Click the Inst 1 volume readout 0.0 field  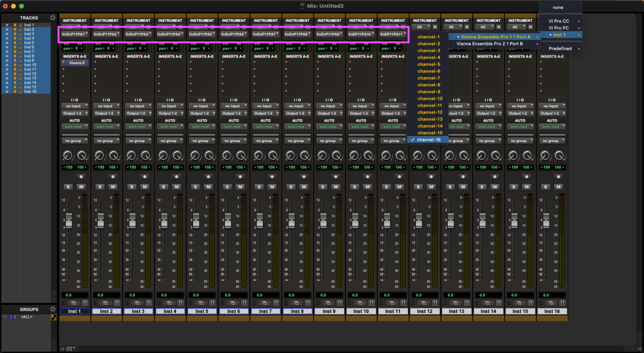click(74, 295)
